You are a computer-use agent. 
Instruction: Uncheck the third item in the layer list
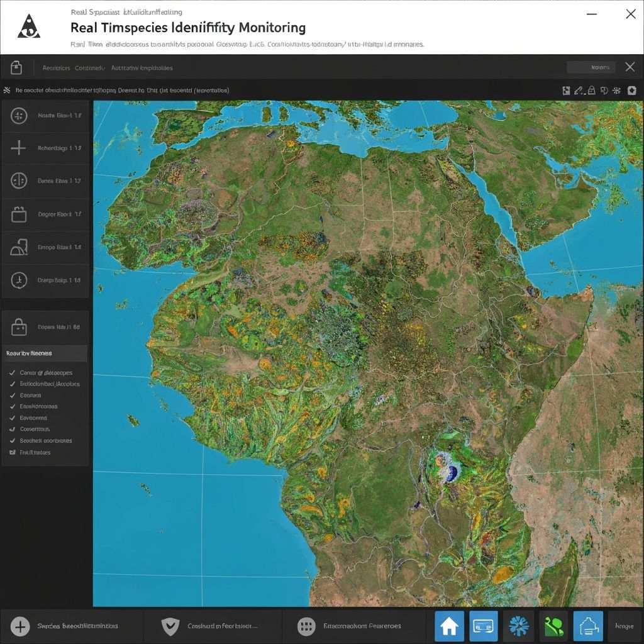pyautogui.click(x=12, y=396)
